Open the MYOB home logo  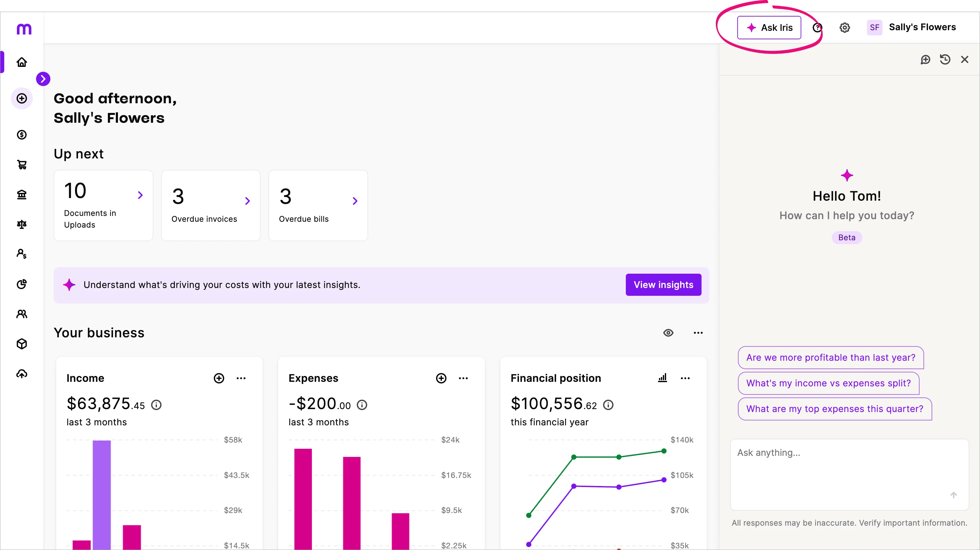(24, 29)
